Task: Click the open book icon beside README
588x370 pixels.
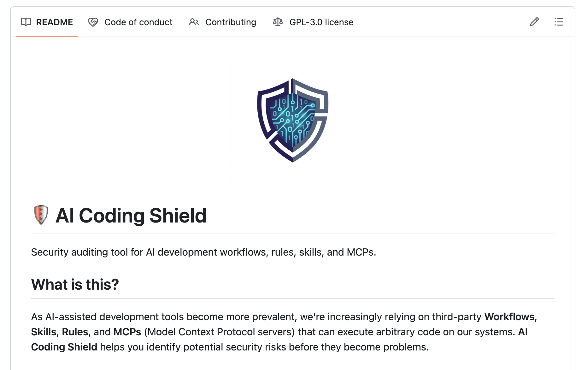Action: click(26, 22)
